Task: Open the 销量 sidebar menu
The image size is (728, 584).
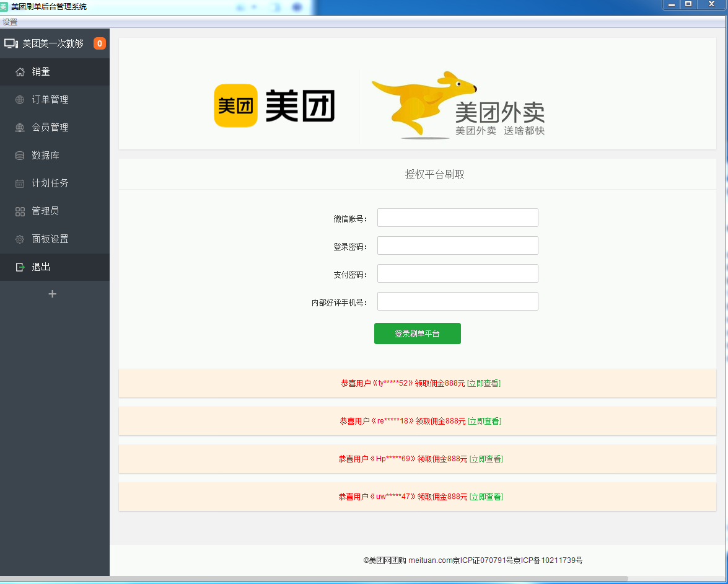Action: coord(55,71)
